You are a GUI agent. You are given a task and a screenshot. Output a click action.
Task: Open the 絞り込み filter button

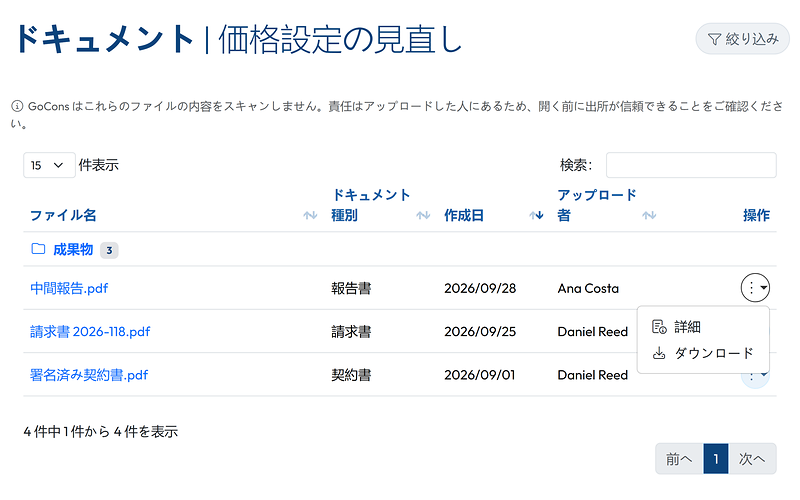[742, 39]
